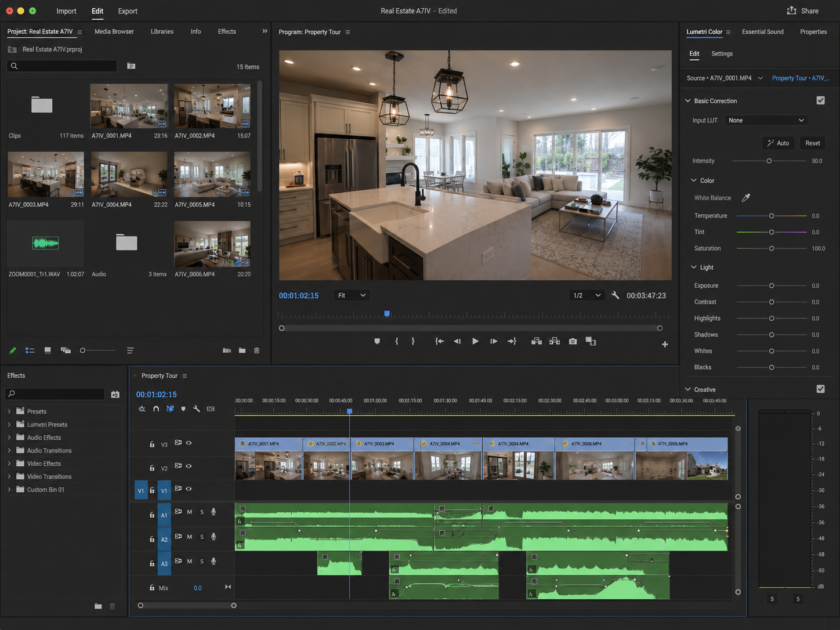
Task: Hide track V3 with eye icon
Action: tap(189, 443)
